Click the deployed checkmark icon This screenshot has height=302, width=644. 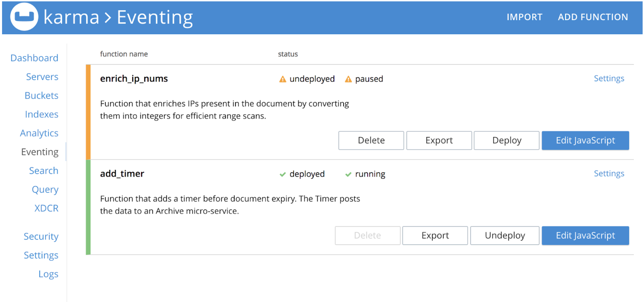click(283, 174)
